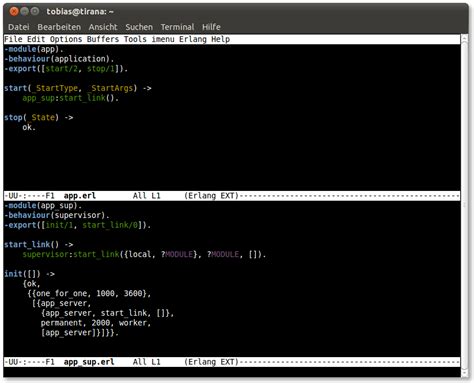
Task: Click the Emacs Help menu
Action: click(221, 39)
